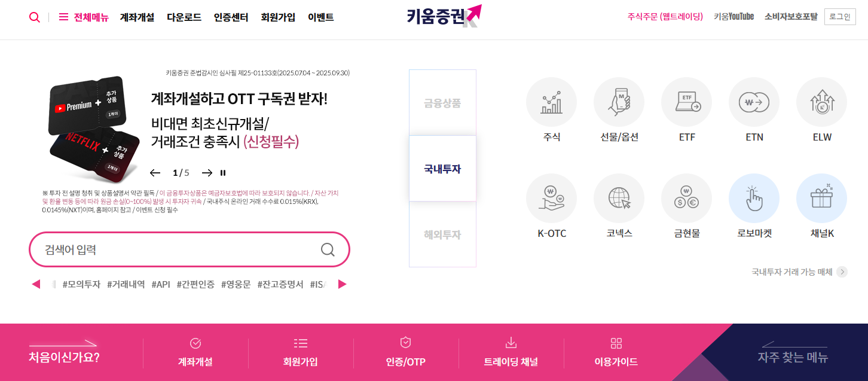Go to the next banner slide arrow
The width and height of the screenshot is (868, 381).
pyautogui.click(x=207, y=173)
